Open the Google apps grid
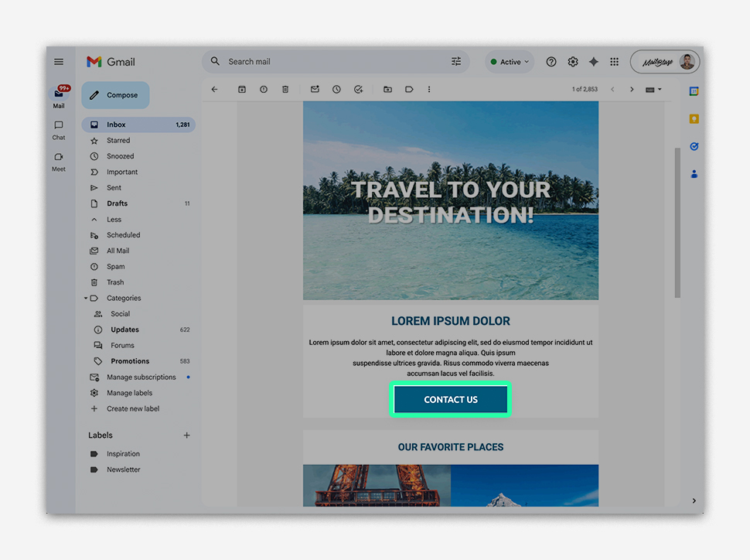The image size is (750, 560). pos(614,62)
